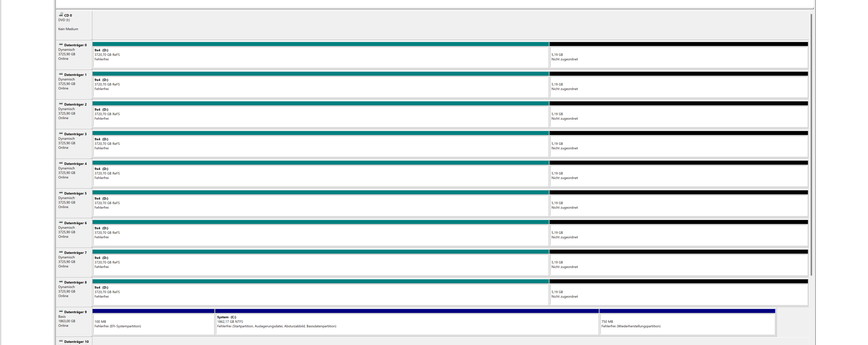Screen dimensions: 868x345
Task: Click the Datenträger 10 disk icon
Action: (61, 341)
